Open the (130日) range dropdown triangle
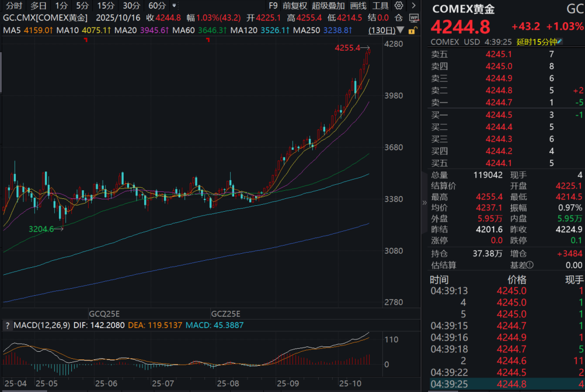The height and width of the screenshot is (392, 585). pyautogui.click(x=401, y=30)
